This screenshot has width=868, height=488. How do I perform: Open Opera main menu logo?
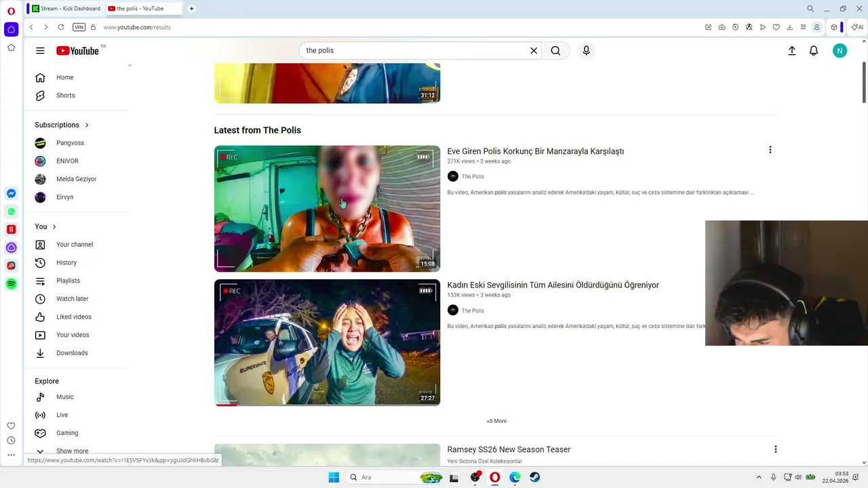pos(11,11)
